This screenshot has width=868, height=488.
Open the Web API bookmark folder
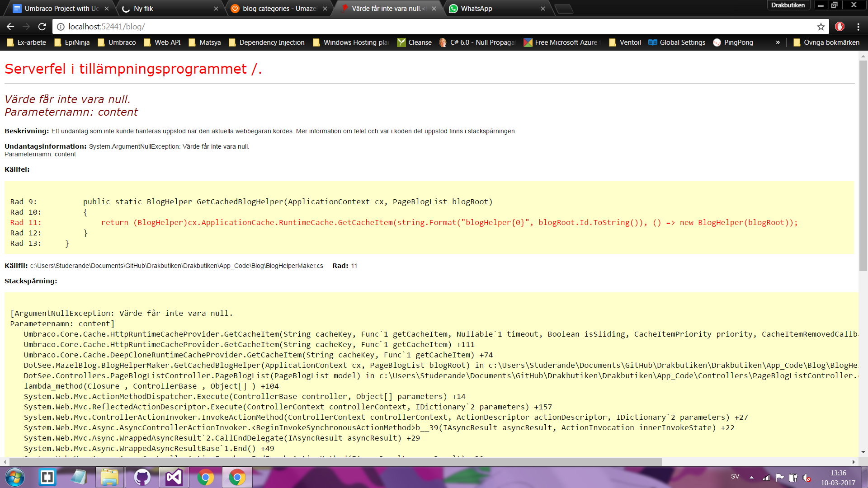click(162, 42)
